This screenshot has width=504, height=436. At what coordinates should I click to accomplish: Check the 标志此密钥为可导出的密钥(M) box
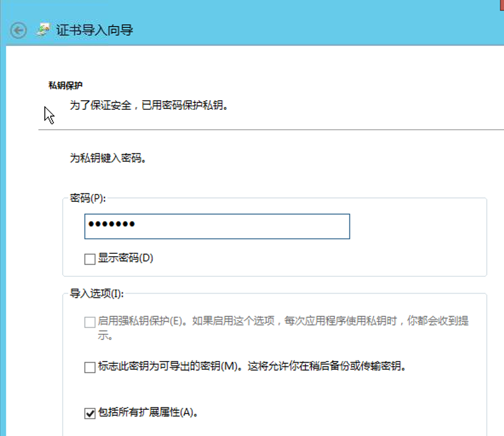tap(90, 367)
